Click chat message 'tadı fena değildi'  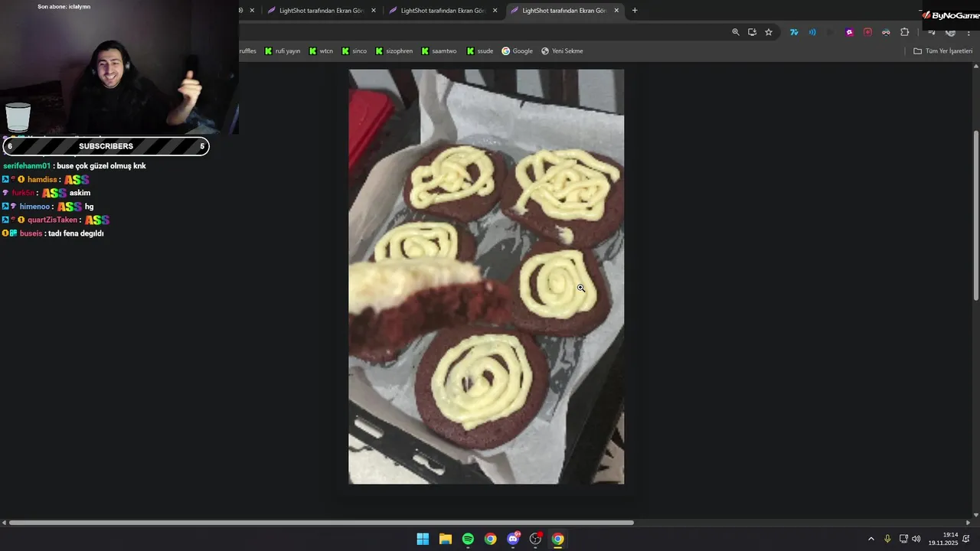[74, 233]
